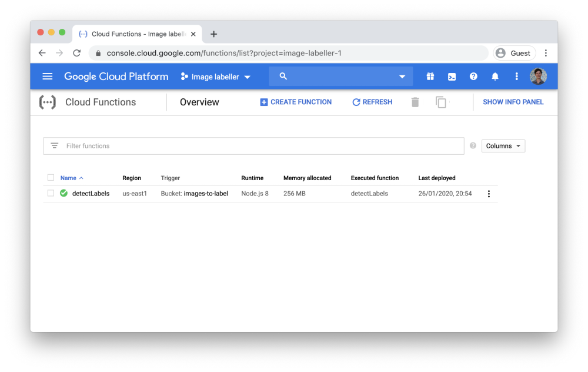
Task: Select the detectLabels row checkbox
Action: 51,194
